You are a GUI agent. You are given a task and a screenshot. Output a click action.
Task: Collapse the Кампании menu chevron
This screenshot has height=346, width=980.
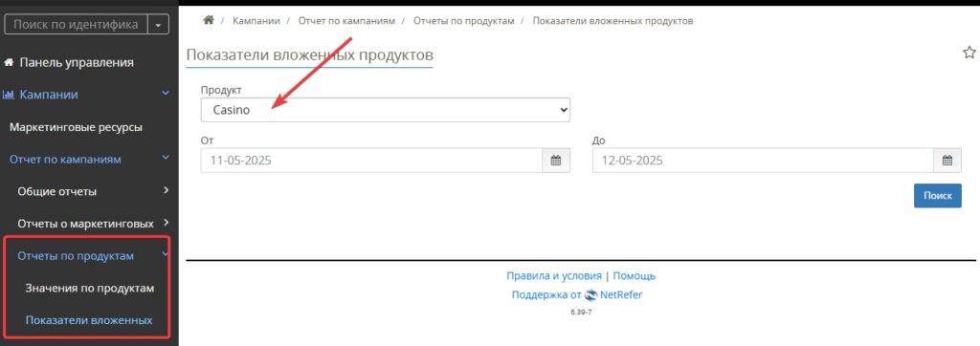[165, 94]
